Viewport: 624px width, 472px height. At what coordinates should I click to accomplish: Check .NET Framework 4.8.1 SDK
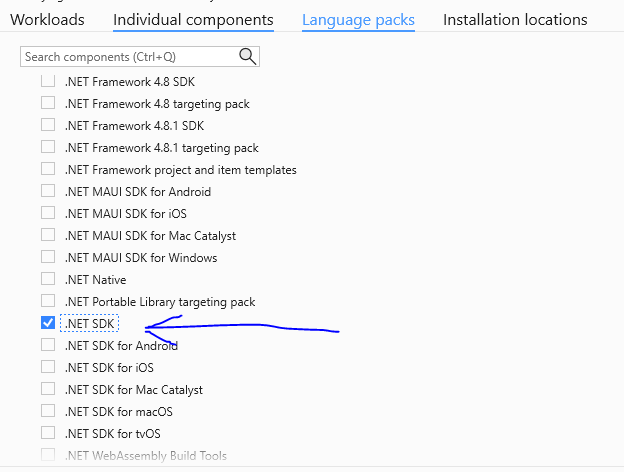(48, 125)
